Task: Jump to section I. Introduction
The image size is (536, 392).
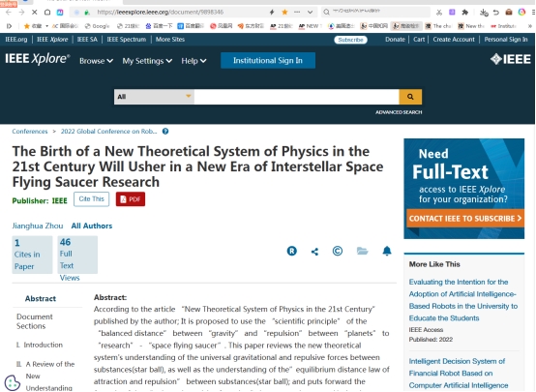Action: [40, 345]
